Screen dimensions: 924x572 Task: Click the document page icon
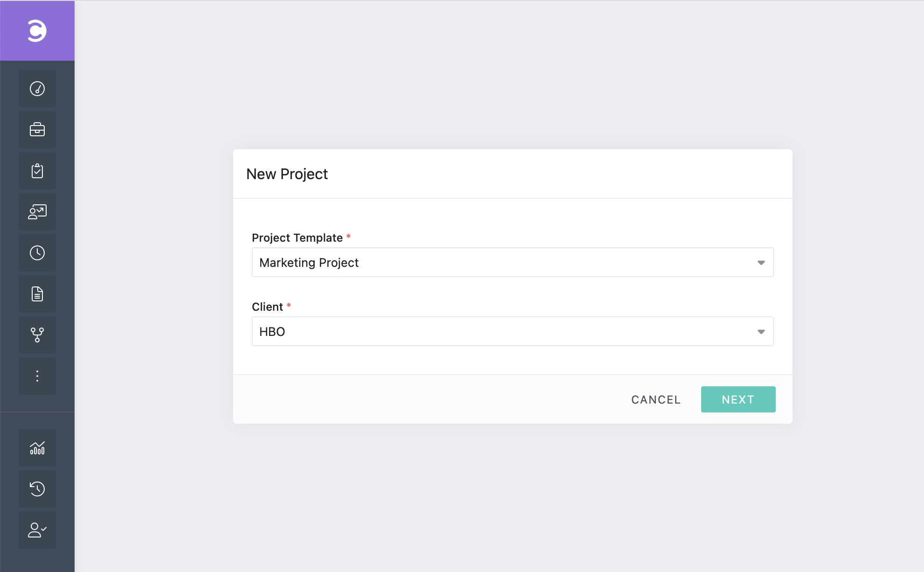37,294
